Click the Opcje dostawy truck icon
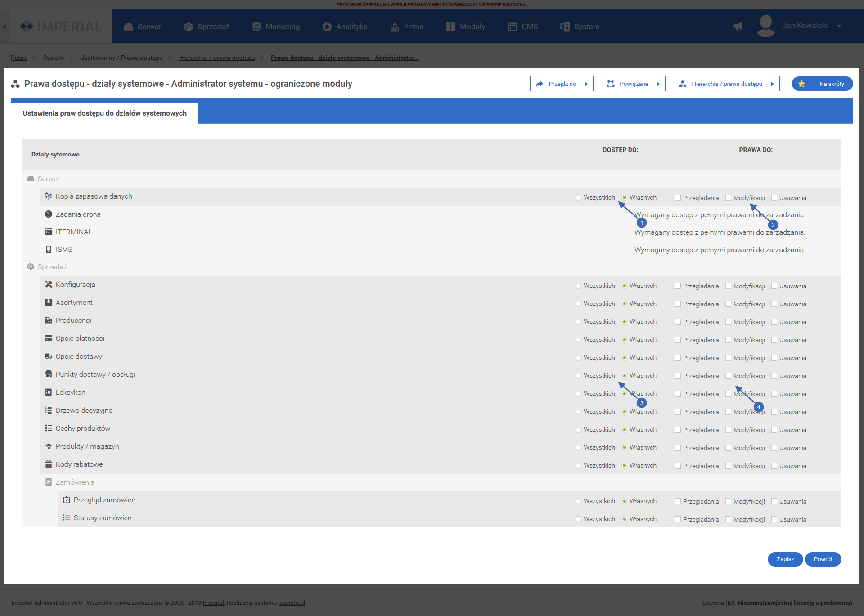Viewport: 864px width, 616px height. pos(49,357)
